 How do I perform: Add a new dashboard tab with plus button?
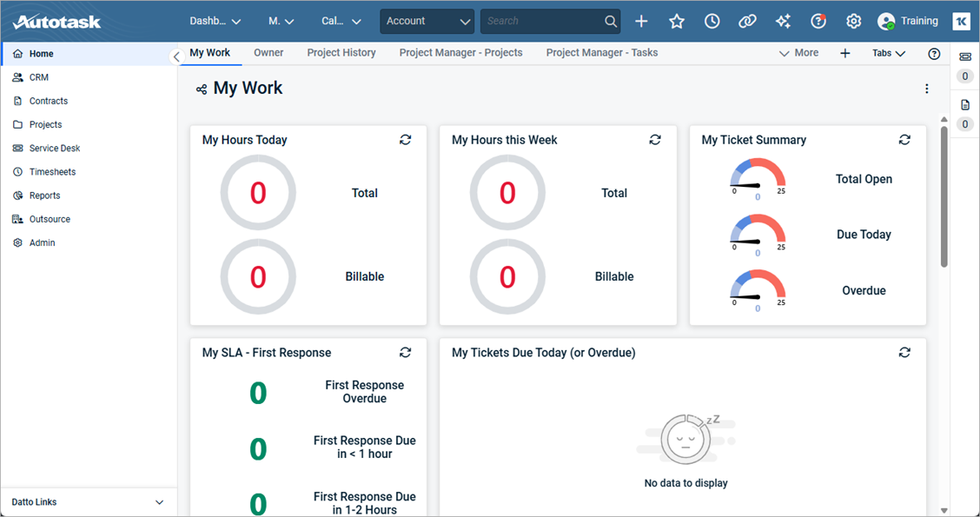[844, 52]
